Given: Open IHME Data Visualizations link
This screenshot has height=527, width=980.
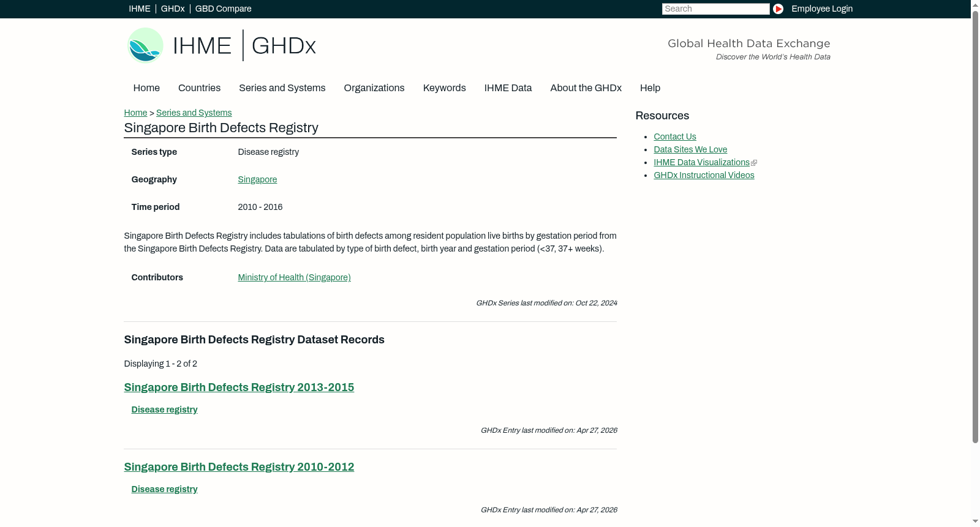Looking at the screenshot, I should click(701, 163).
